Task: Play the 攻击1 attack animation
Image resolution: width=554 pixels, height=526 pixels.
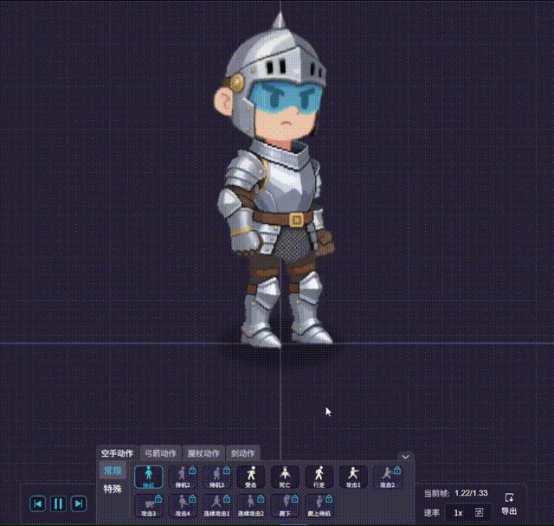Action: 353,477
